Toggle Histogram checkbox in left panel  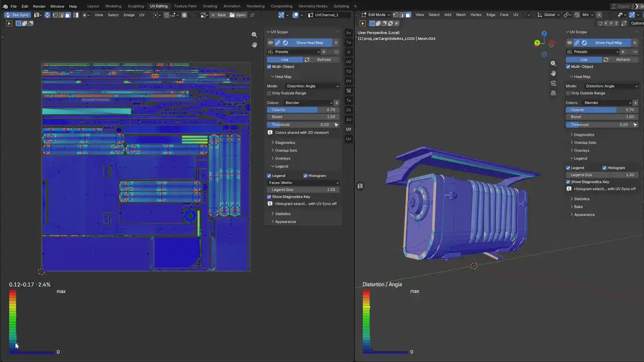(x=305, y=175)
